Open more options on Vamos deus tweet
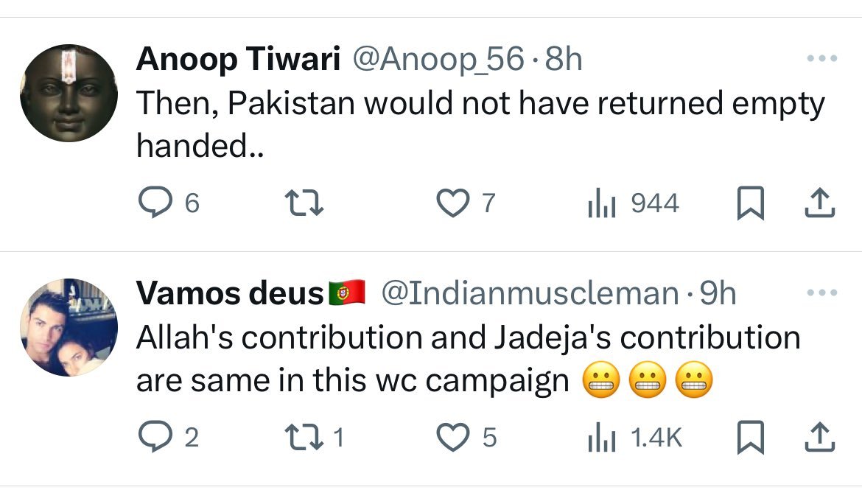The width and height of the screenshot is (862, 504). 821,293
